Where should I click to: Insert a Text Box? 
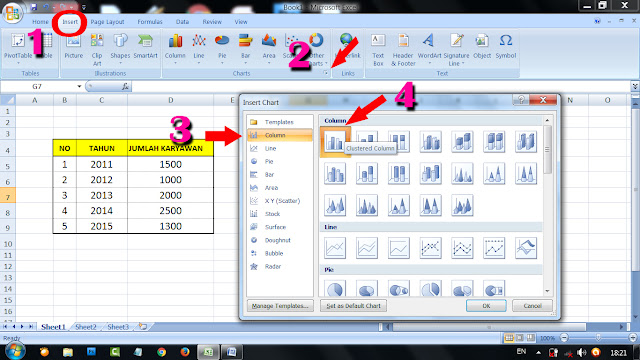(378, 49)
